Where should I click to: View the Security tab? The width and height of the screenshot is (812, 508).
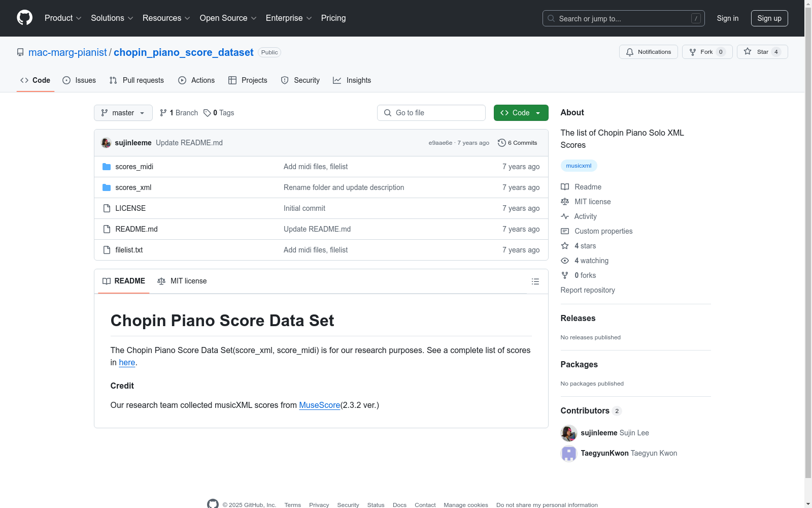300,80
